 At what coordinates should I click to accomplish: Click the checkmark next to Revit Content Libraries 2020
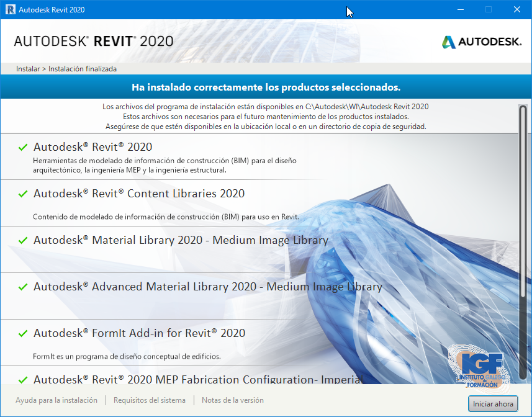(22, 194)
